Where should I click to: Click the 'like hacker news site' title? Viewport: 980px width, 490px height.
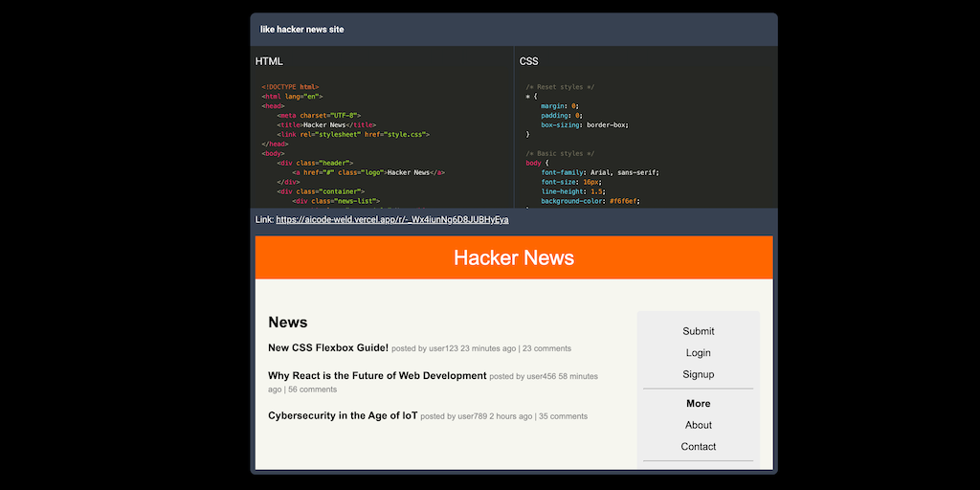(x=301, y=30)
